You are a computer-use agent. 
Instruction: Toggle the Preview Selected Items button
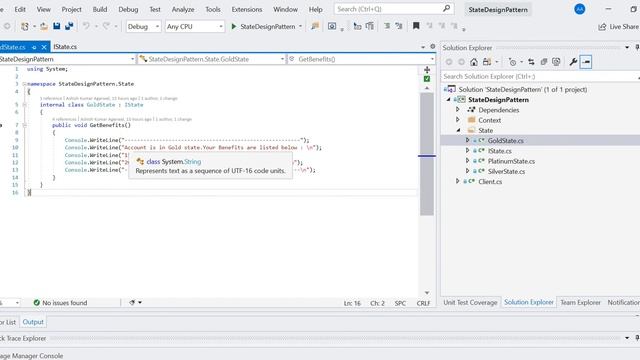click(x=586, y=62)
